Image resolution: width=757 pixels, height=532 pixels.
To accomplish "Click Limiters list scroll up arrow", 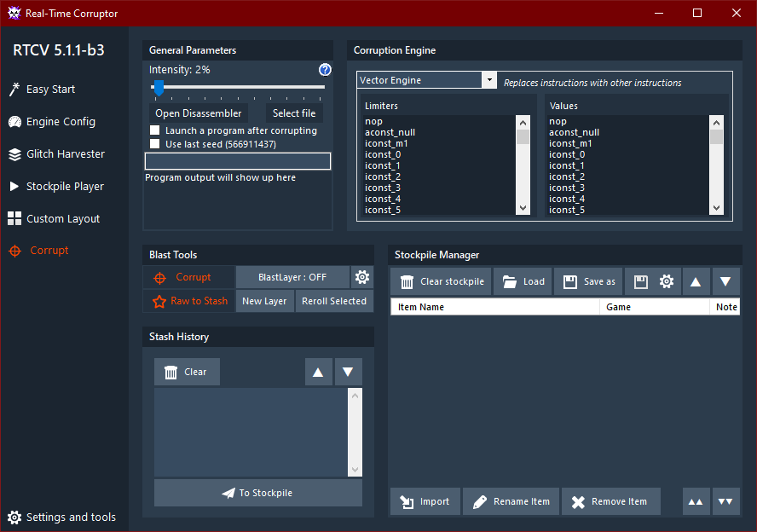I will (523, 123).
